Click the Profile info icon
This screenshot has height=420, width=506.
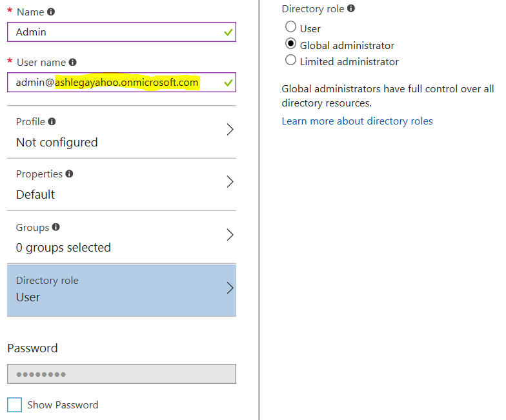(x=52, y=121)
